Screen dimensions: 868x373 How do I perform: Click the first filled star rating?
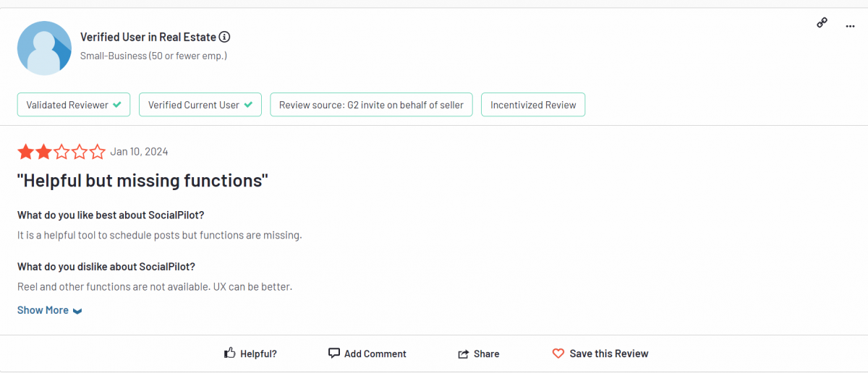pos(25,152)
